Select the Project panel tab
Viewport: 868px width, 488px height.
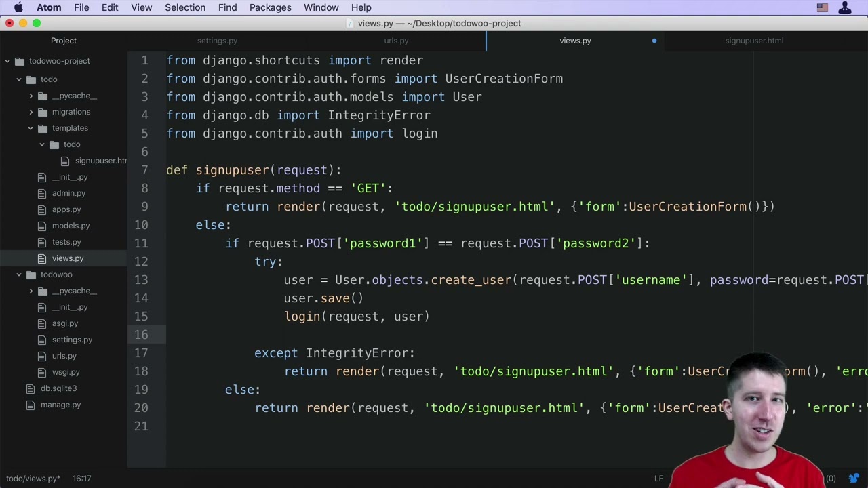[x=64, y=41]
